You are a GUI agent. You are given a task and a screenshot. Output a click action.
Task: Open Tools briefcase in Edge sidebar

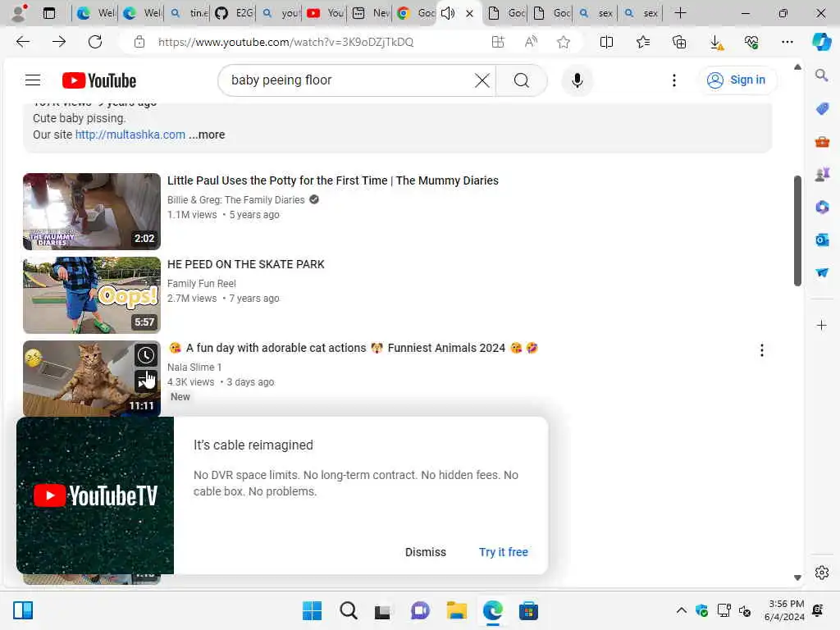pos(822,142)
